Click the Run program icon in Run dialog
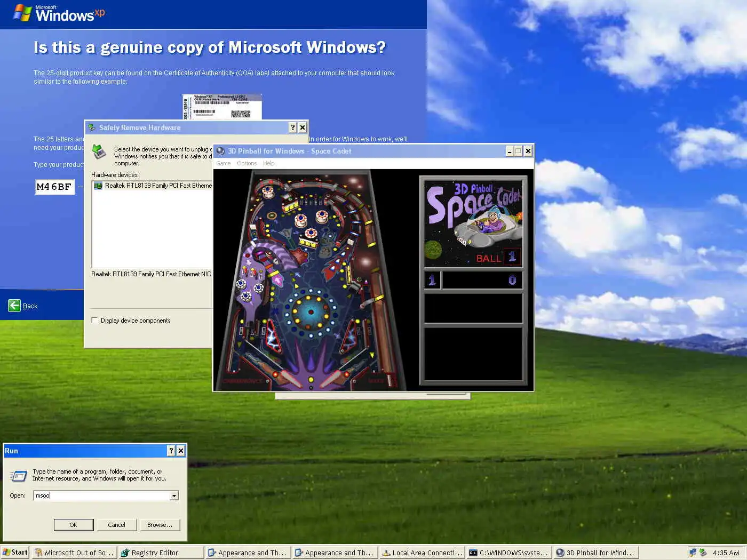The image size is (747, 560). pyautogui.click(x=19, y=475)
